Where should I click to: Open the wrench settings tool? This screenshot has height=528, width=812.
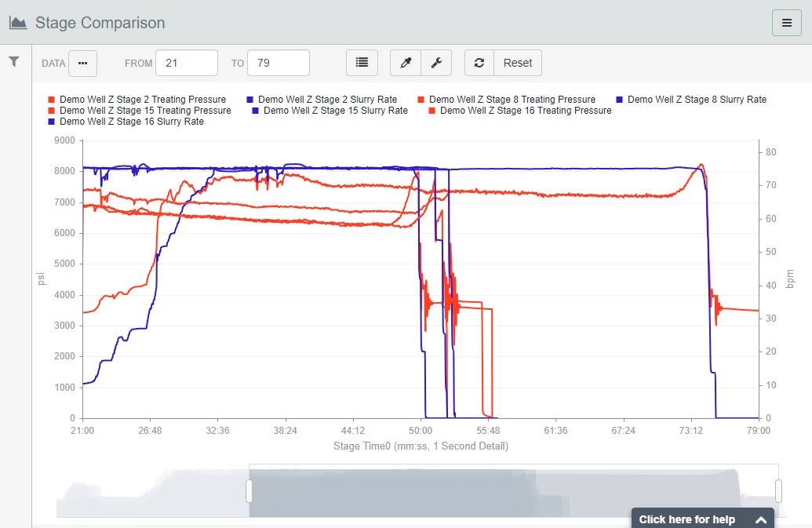(x=436, y=63)
